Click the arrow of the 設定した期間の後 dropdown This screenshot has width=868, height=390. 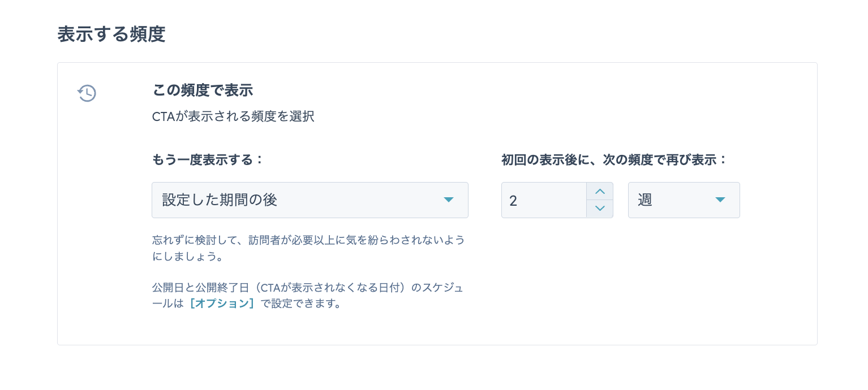coord(448,200)
